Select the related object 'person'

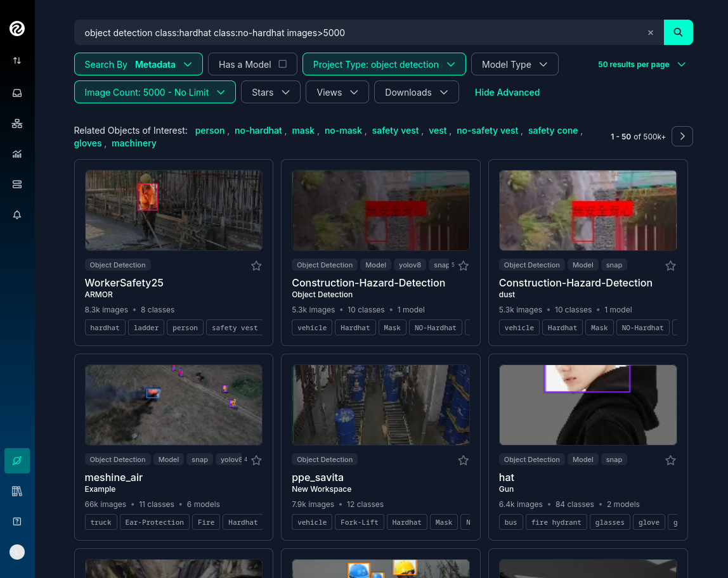click(210, 131)
